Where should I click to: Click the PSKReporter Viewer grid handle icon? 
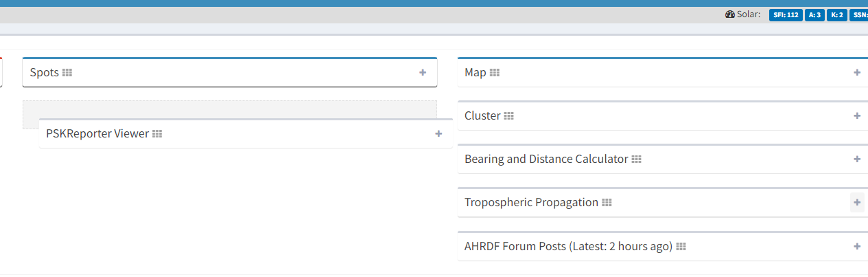point(157,134)
